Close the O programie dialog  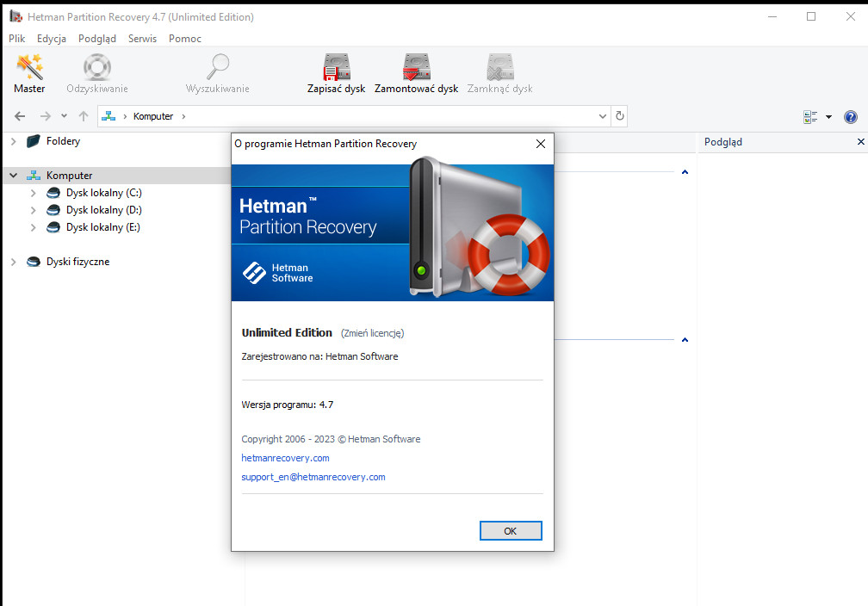pos(541,144)
